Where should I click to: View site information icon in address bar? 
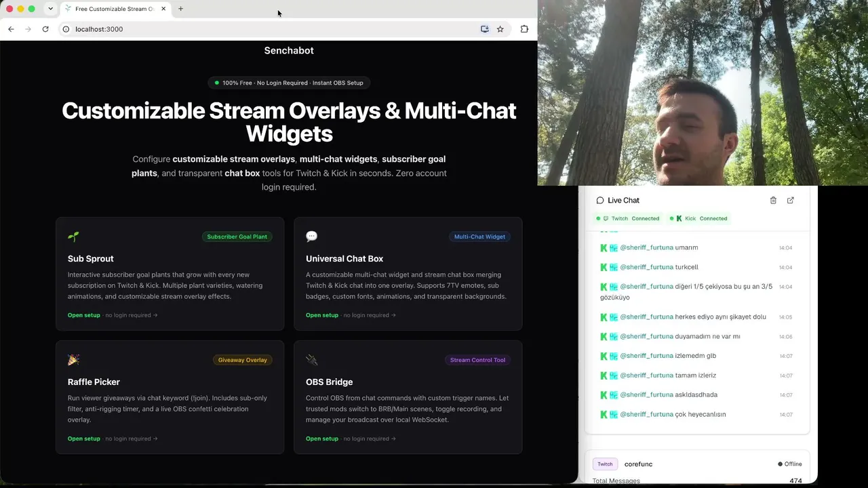click(66, 29)
